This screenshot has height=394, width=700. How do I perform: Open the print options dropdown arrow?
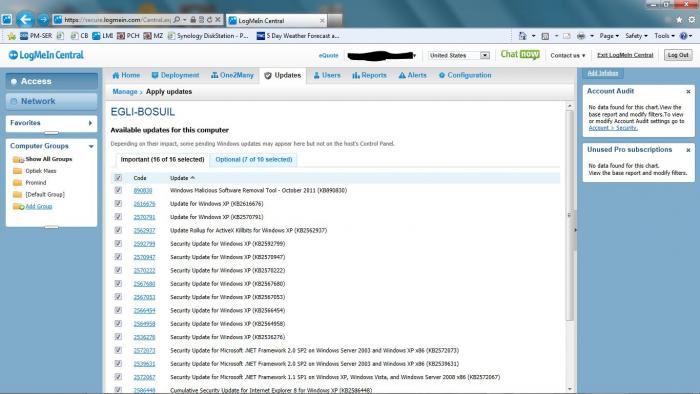point(592,36)
